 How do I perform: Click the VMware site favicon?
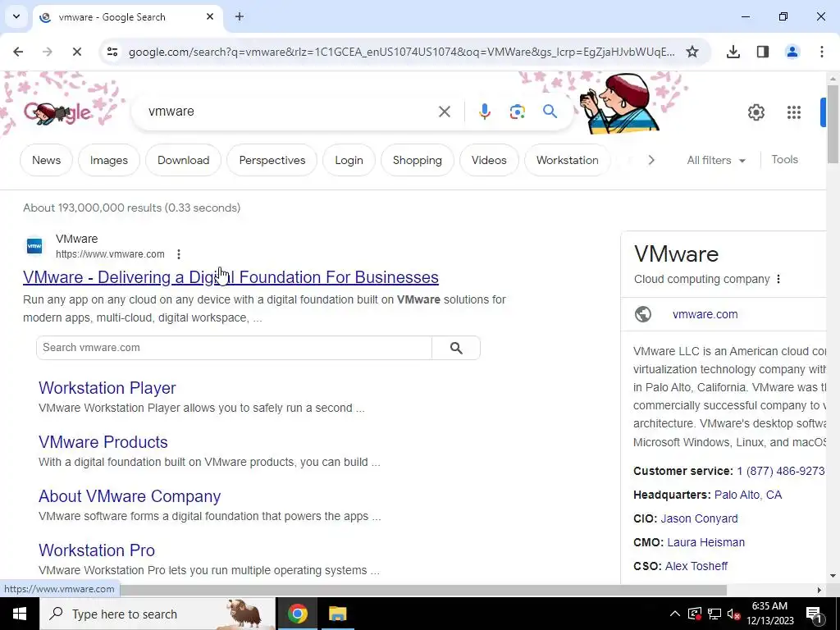pos(34,246)
